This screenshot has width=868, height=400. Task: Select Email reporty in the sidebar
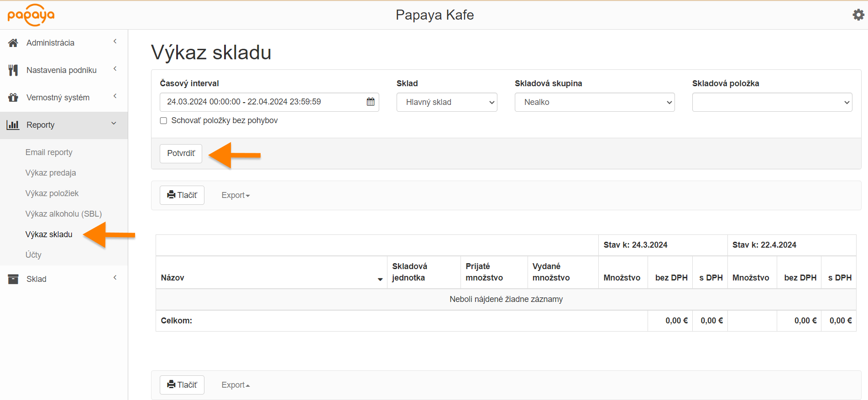tap(49, 152)
